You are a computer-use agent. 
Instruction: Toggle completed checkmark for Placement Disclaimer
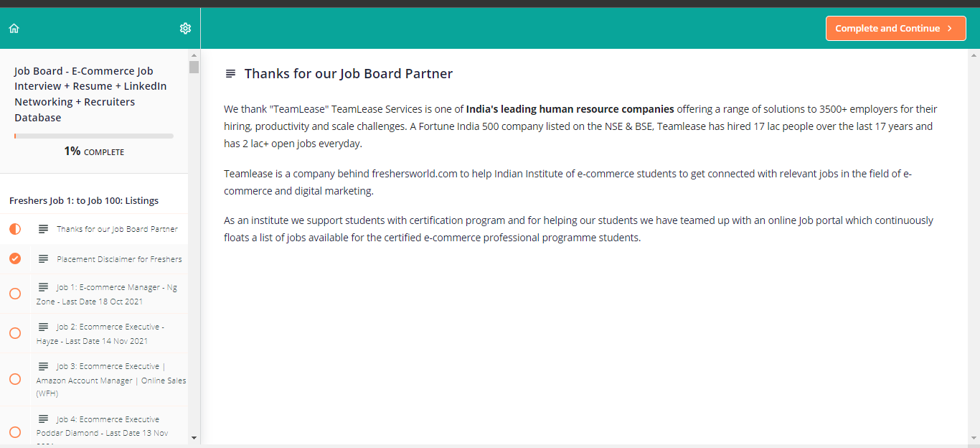point(15,258)
